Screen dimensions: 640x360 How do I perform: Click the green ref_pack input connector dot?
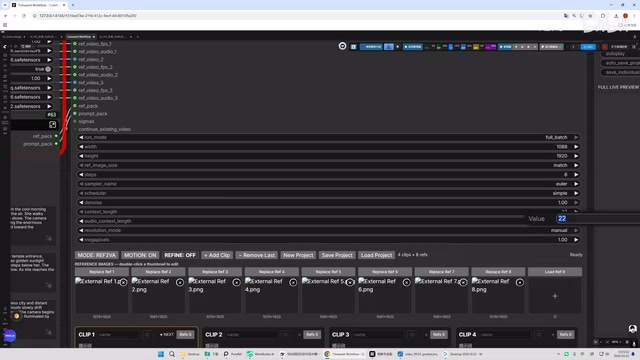75,106
